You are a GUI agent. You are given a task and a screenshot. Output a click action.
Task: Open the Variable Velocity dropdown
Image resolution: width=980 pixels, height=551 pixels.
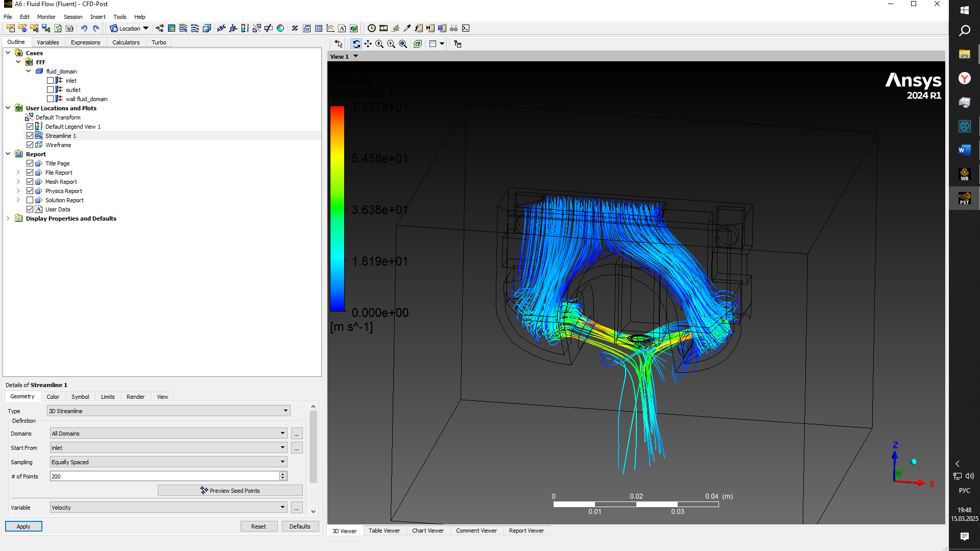(169, 508)
